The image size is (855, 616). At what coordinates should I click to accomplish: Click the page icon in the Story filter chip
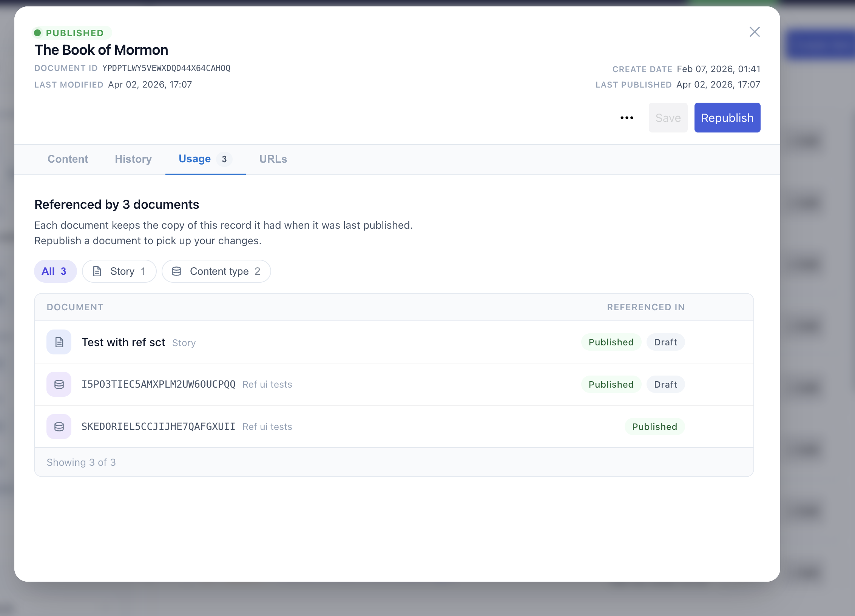97,271
